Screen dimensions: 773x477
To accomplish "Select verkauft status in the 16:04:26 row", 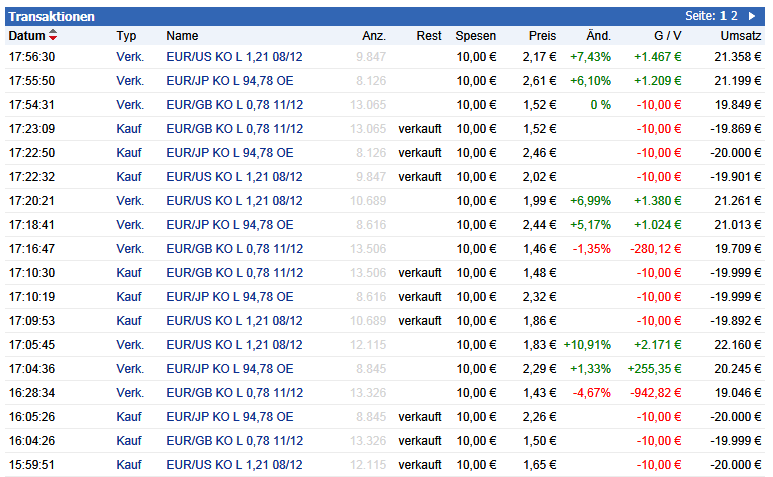I will click(x=420, y=441).
